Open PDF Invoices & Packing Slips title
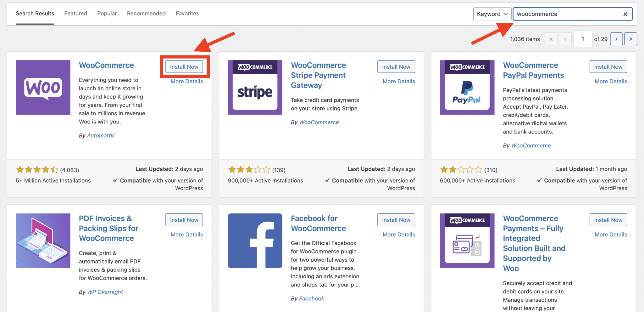 click(108, 228)
